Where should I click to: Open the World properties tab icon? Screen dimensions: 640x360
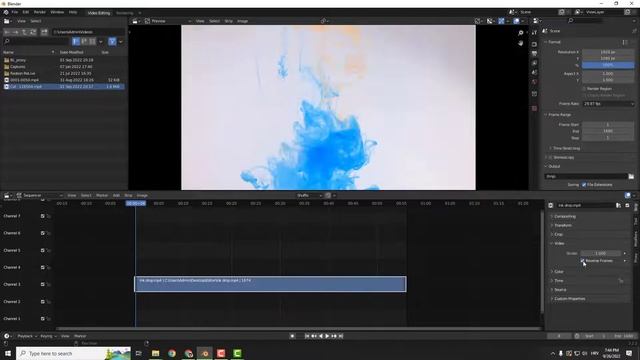tap(534, 82)
